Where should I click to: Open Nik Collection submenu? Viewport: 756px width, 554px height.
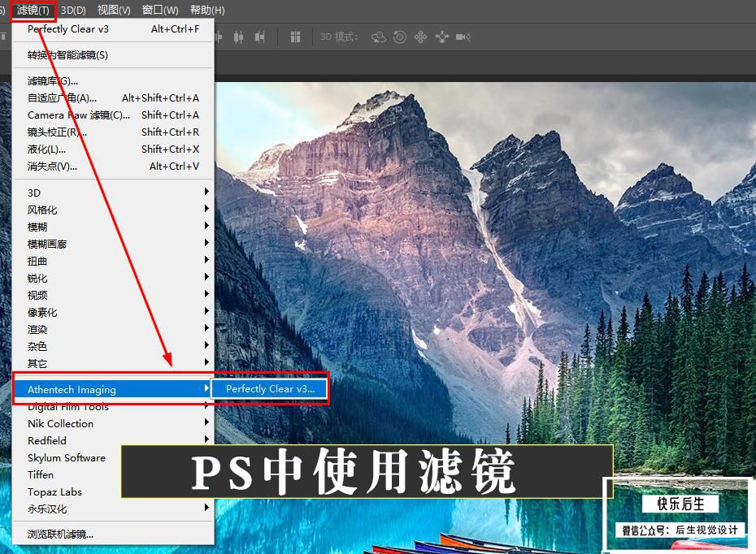coord(113,423)
